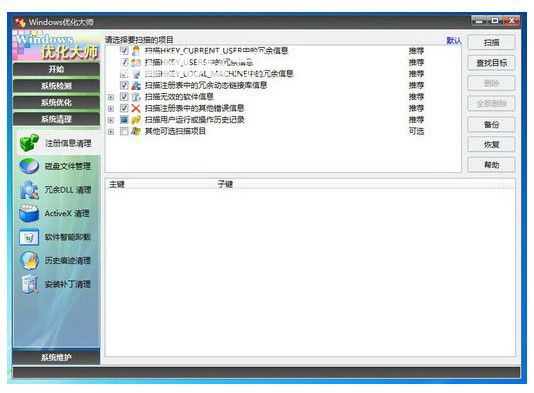Screen dimensions: 534x393
Task: Click the red X icon of 其他错误信息 row
Action: [x=136, y=108]
